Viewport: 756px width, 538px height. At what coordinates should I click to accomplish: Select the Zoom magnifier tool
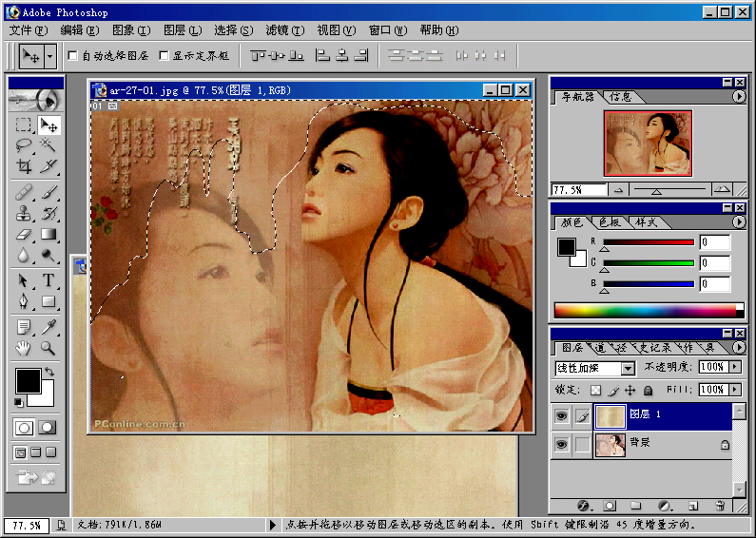[x=48, y=348]
